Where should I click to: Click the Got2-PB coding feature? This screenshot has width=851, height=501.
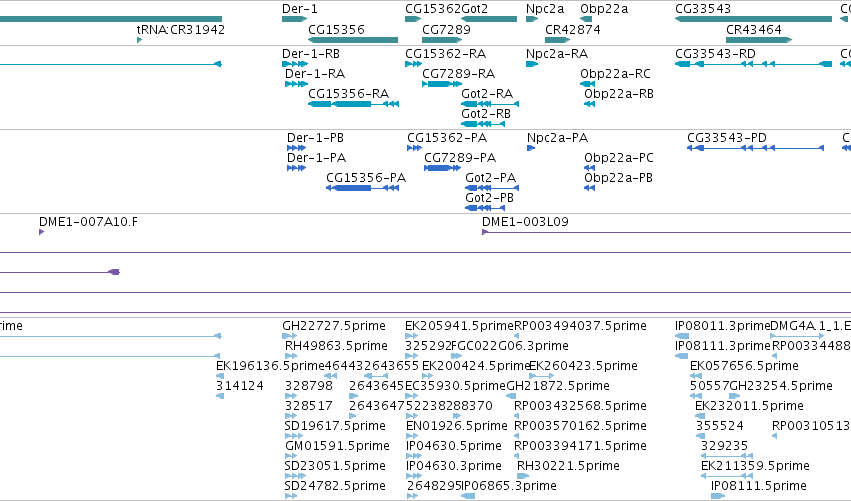pyautogui.click(x=485, y=208)
